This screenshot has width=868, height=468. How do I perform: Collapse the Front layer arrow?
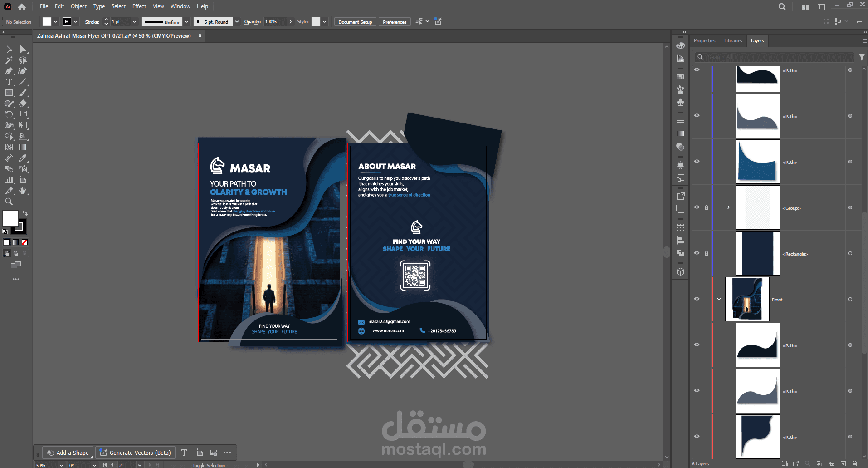click(719, 299)
